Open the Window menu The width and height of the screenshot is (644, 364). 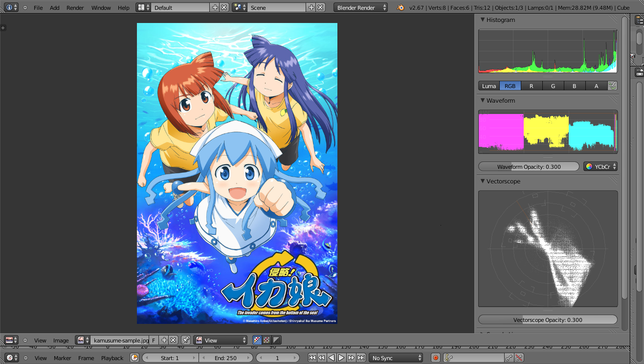pos(101,8)
